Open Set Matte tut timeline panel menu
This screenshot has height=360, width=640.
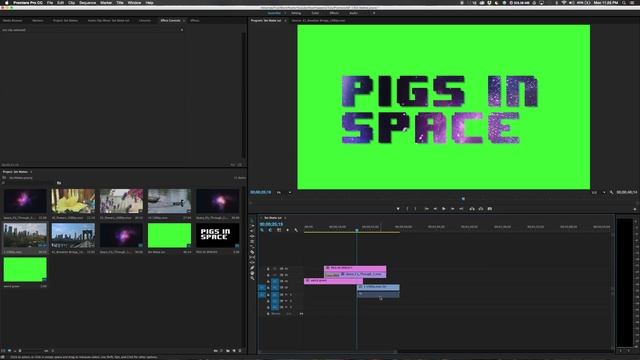285,218
